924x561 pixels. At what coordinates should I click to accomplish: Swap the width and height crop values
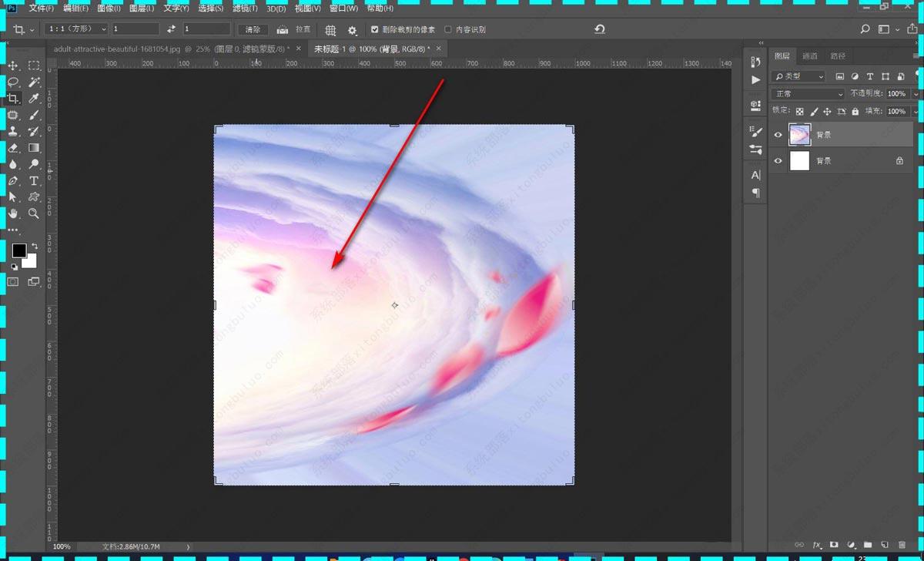[171, 29]
